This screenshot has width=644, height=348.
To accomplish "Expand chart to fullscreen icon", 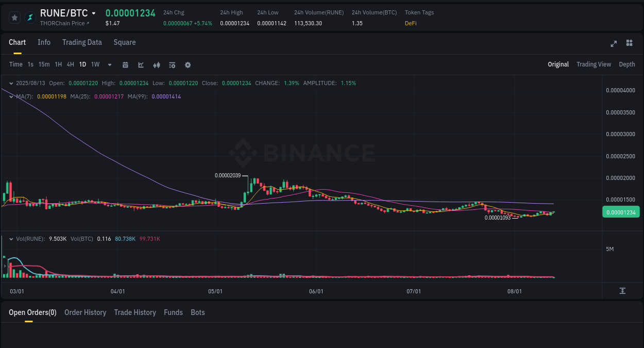I will (614, 44).
